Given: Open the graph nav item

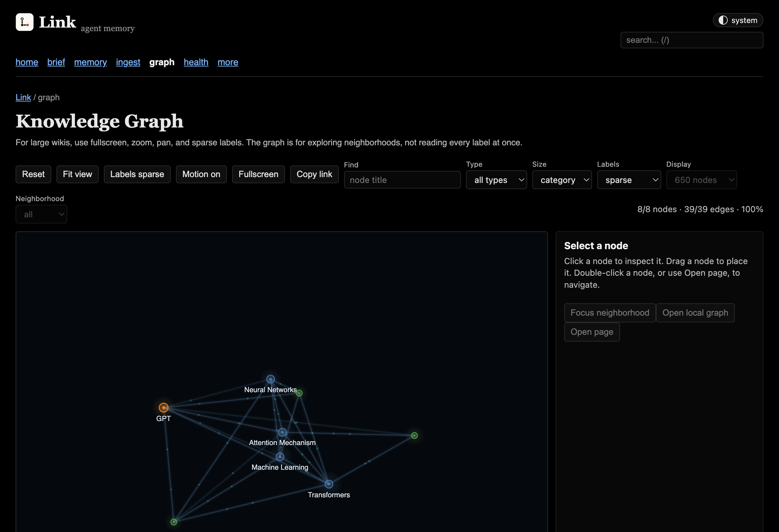Looking at the screenshot, I should (162, 62).
